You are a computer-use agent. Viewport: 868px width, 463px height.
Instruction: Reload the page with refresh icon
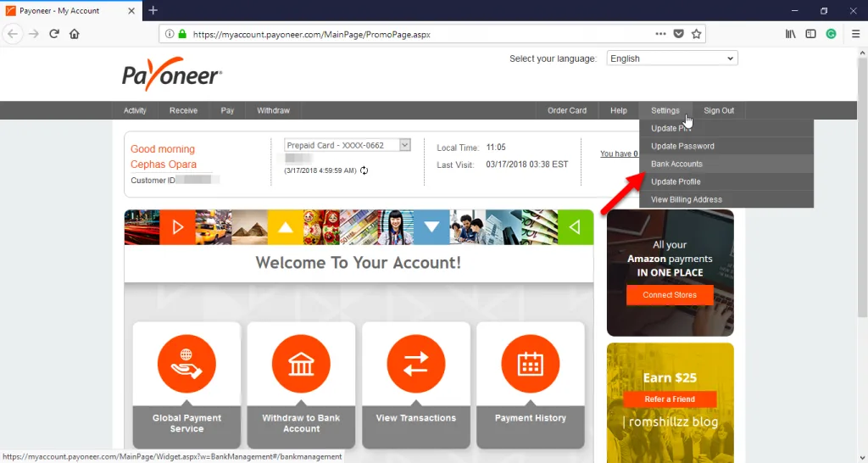[x=53, y=34]
